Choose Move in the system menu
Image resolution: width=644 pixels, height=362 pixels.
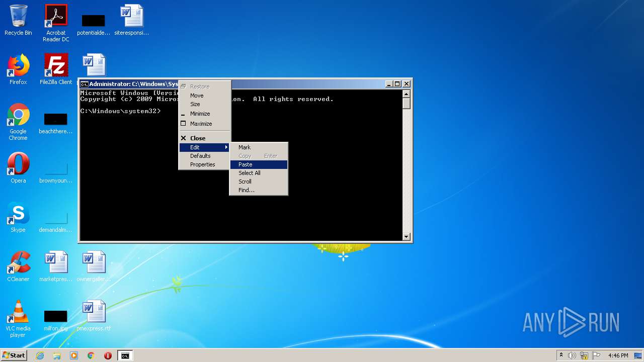click(x=205, y=96)
